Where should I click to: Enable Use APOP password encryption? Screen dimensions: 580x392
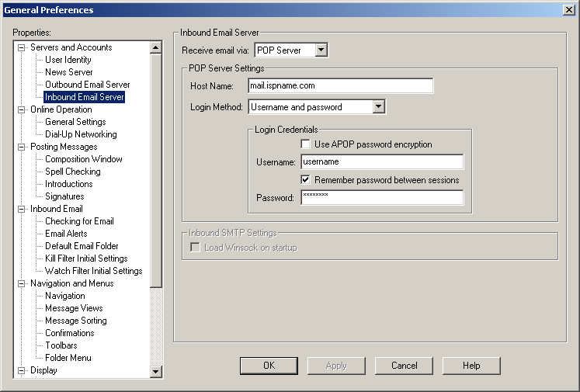coord(306,144)
